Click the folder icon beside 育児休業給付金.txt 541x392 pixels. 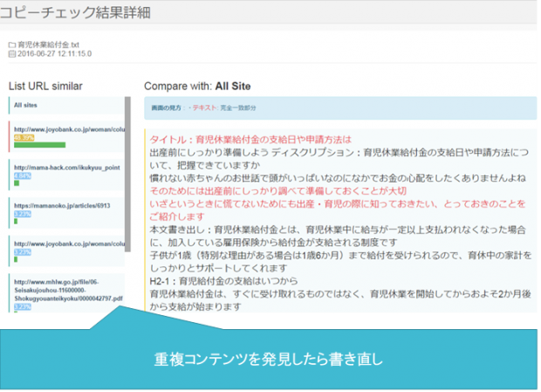pos(11,44)
